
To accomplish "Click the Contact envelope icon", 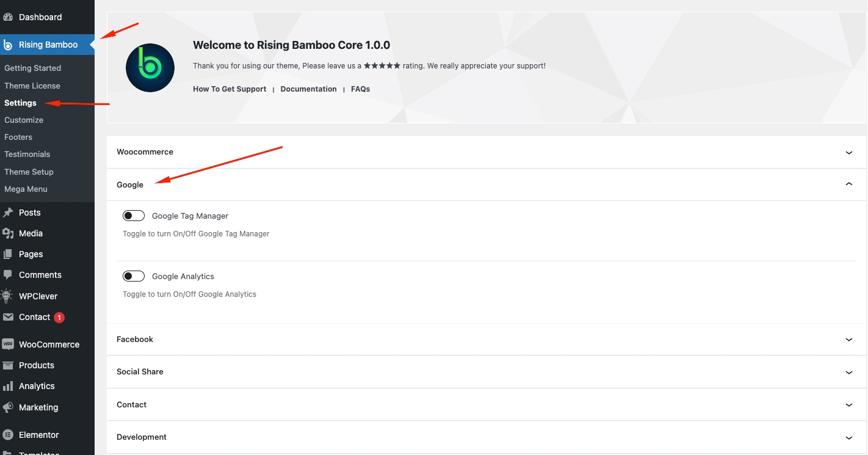I will [x=8, y=317].
